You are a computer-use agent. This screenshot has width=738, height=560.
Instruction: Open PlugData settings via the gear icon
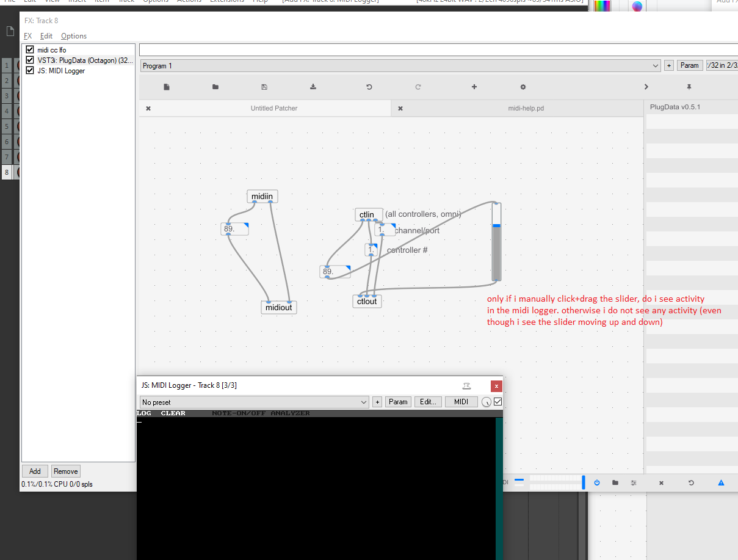coord(523,87)
